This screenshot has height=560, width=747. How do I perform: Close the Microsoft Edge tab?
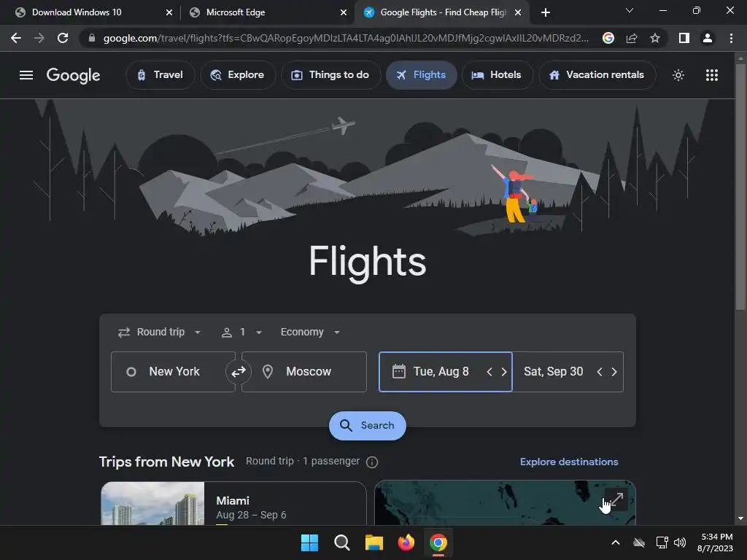(x=344, y=12)
